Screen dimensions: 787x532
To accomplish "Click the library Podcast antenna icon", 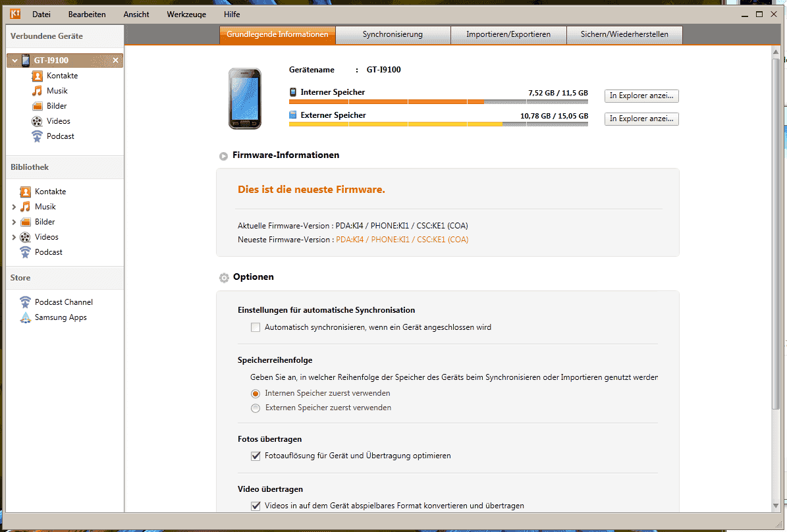I will tap(25, 252).
